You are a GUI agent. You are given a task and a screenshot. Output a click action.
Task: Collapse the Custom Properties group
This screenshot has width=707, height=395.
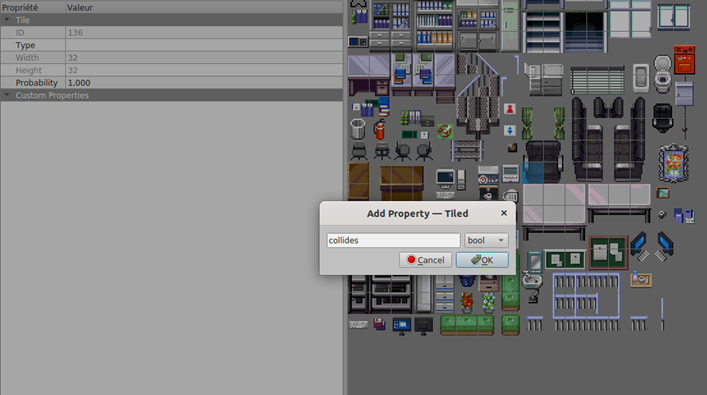[x=7, y=95]
